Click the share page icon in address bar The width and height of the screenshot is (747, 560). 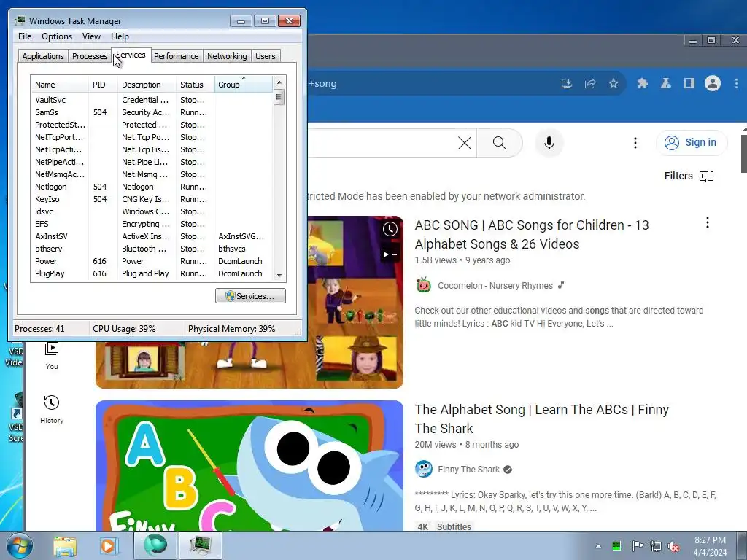[589, 83]
